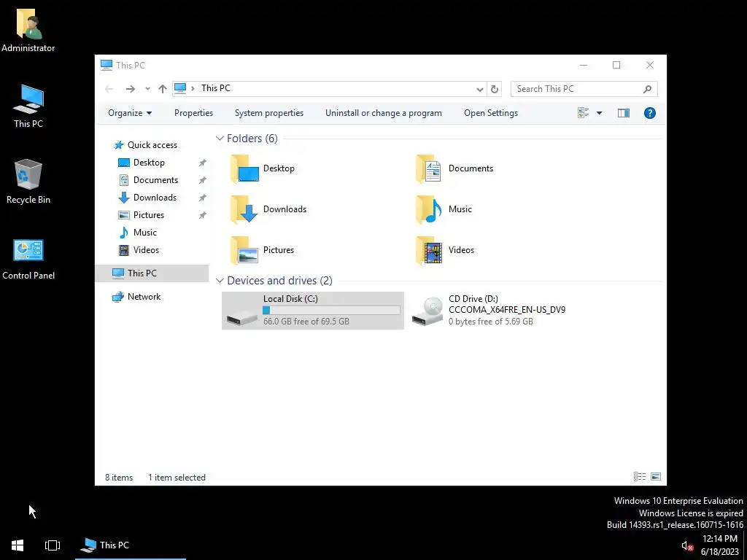Expand the address bar history dropdown
Screen dimensions: 747x560
tap(480, 89)
